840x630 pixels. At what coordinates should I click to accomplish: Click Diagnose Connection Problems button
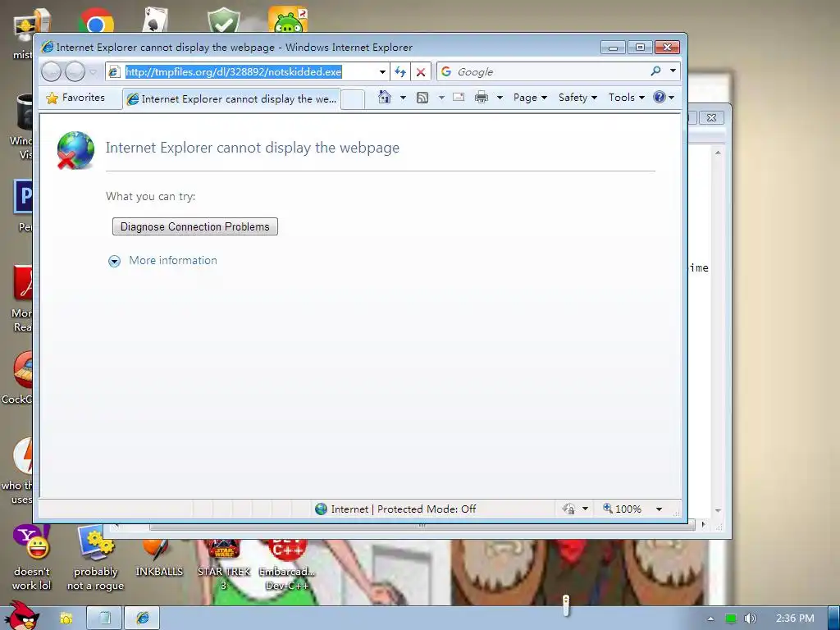coord(195,226)
